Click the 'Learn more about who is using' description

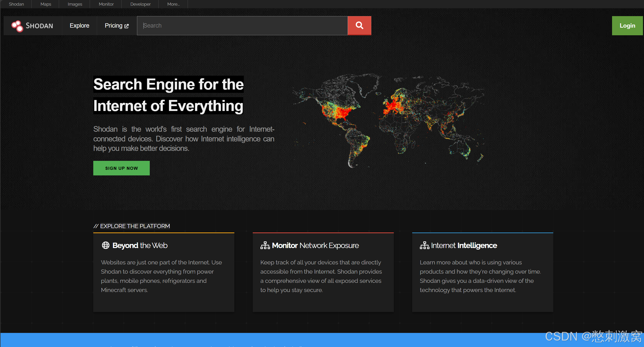click(x=480, y=276)
